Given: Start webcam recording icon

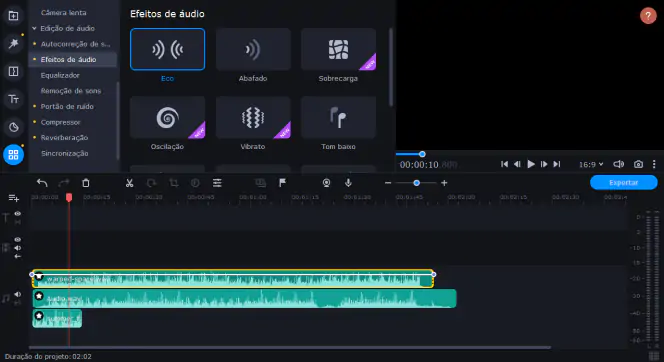Looking at the screenshot, I should click(326, 183).
